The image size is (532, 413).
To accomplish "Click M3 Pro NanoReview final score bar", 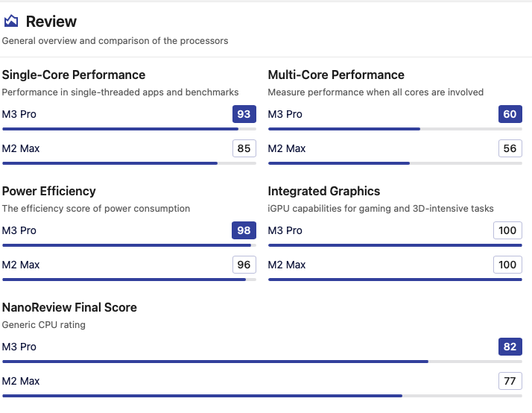I will point(215,362).
